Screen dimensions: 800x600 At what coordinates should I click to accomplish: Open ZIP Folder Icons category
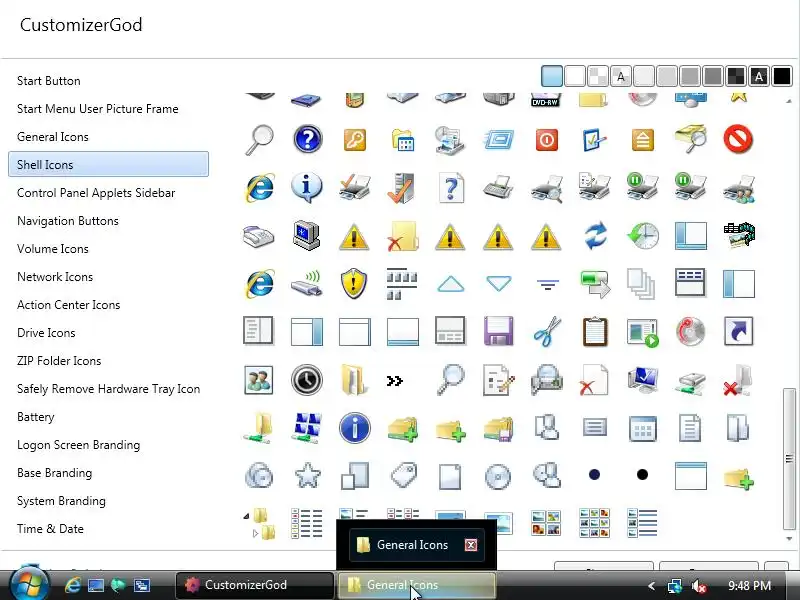[x=59, y=361]
